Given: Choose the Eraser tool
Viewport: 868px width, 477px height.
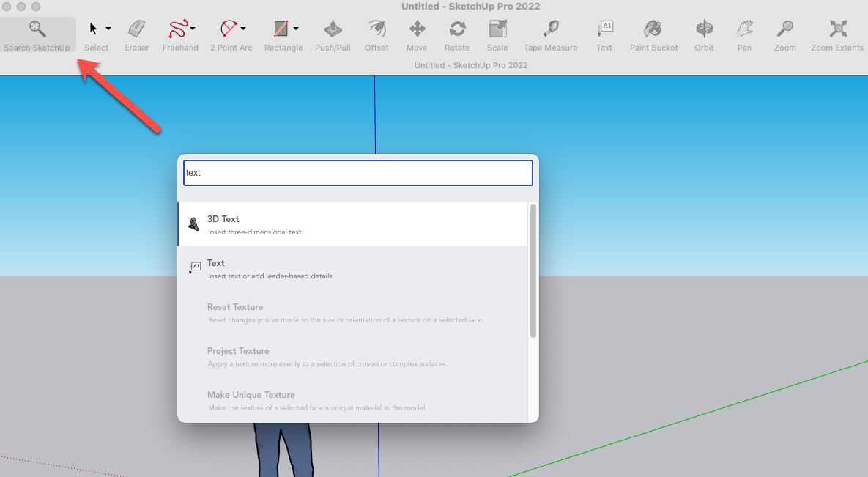Looking at the screenshot, I should 136,35.
